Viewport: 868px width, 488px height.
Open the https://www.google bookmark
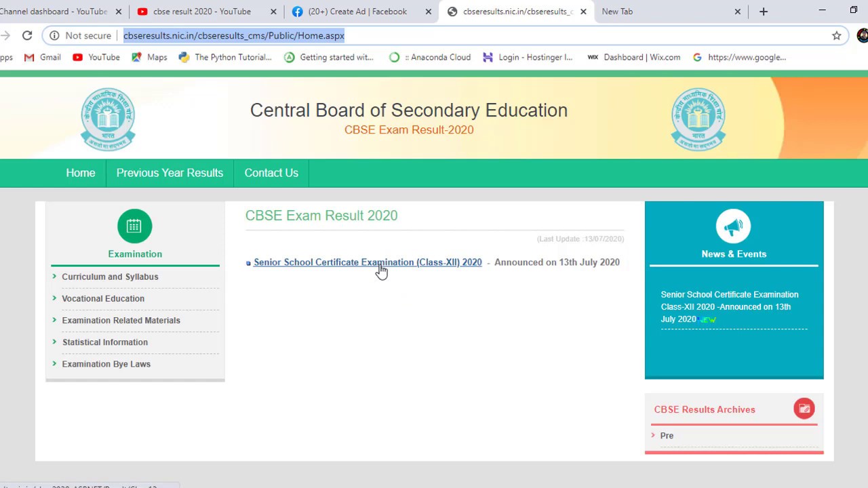pyautogui.click(x=738, y=57)
